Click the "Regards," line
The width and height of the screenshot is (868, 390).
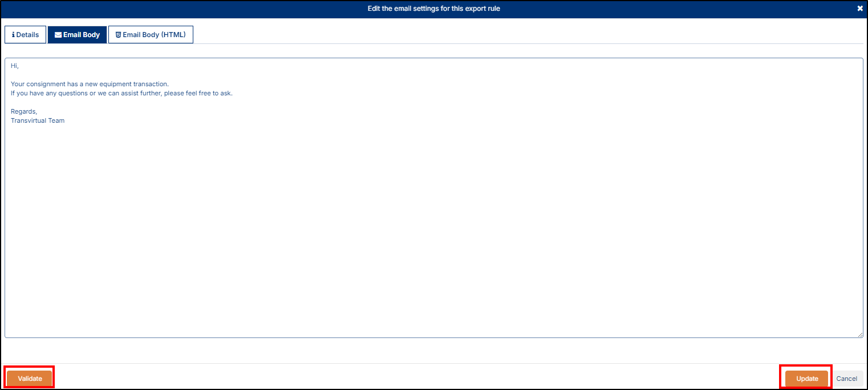click(24, 111)
